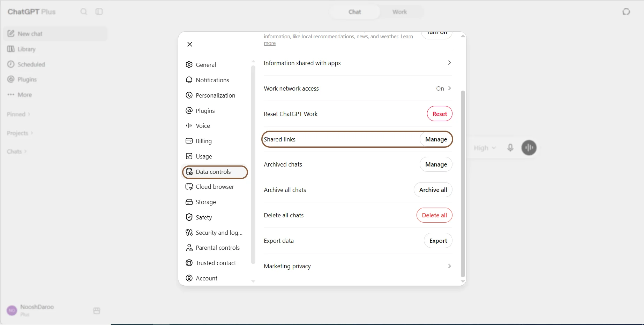This screenshot has height=325, width=644.
Task: Click the Delete all button
Action: (434, 215)
